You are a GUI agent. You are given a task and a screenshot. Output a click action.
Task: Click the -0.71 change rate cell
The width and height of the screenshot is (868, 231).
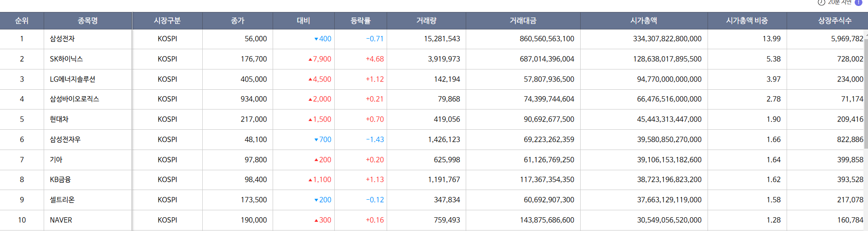click(375, 39)
